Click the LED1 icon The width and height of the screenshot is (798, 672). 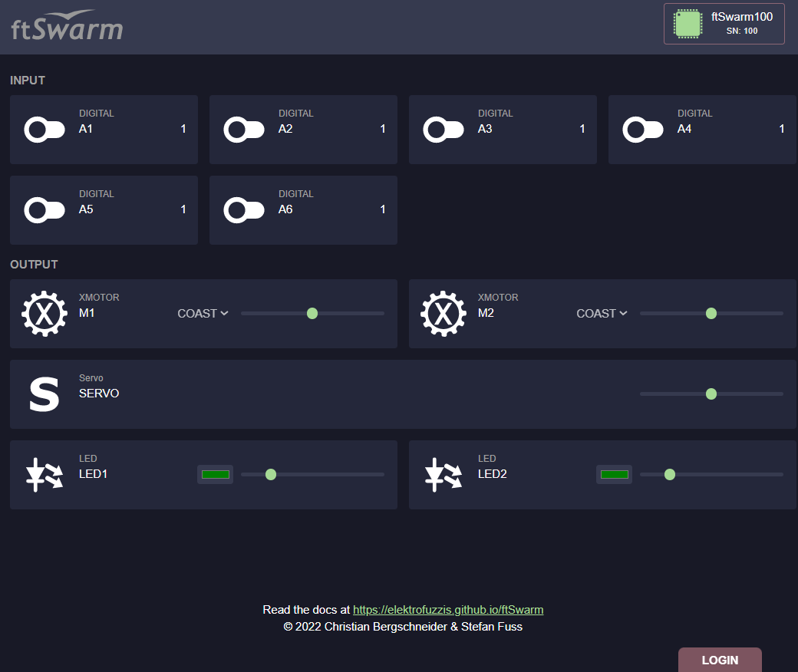click(44, 474)
